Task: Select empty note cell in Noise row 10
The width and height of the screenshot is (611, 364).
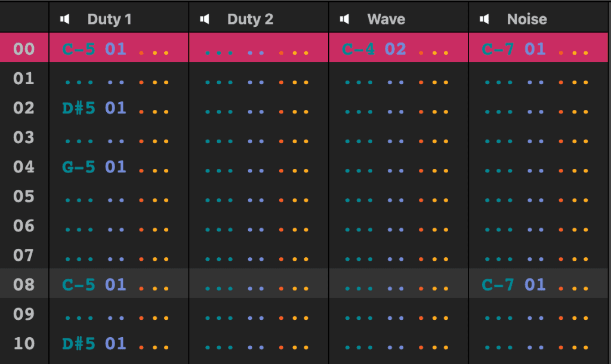Action: click(498, 347)
